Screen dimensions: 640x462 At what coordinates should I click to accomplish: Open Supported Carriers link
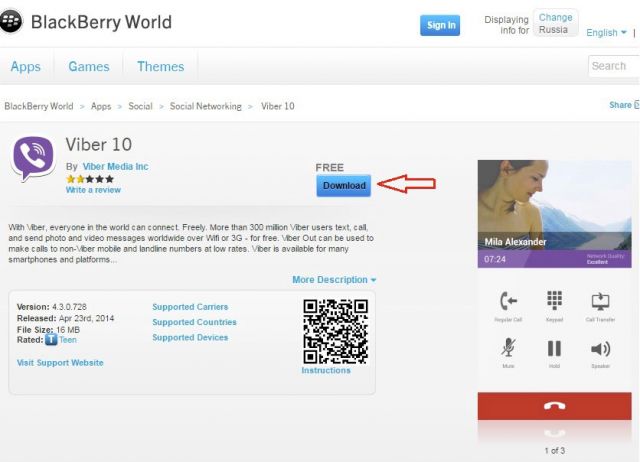pyautogui.click(x=190, y=307)
